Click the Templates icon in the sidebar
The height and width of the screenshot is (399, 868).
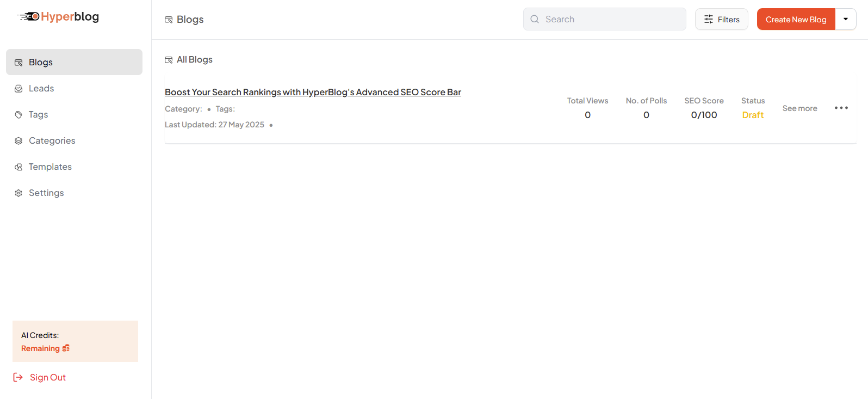18,167
